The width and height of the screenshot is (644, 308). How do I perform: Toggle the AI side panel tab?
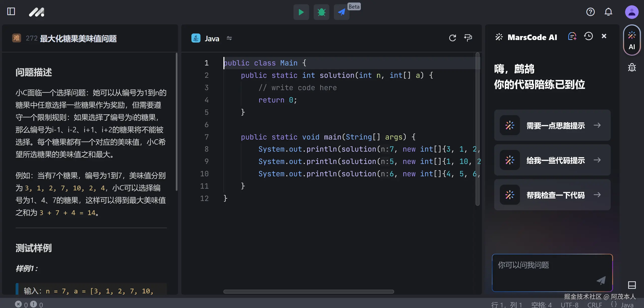(x=632, y=40)
